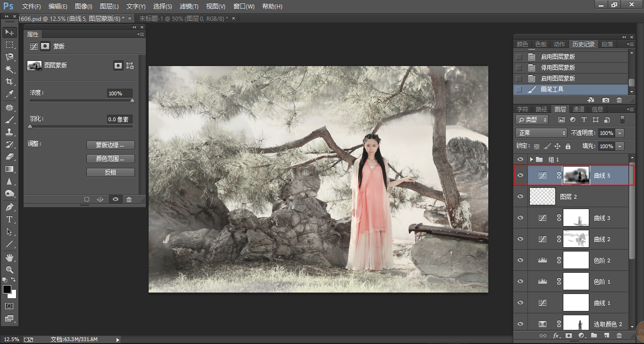
Task: Select the 曲线 3 layer mask thumbnail
Action: [x=576, y=218]
